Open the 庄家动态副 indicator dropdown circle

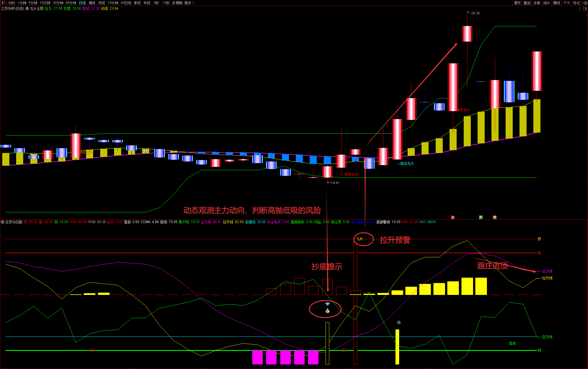[3, 222]
